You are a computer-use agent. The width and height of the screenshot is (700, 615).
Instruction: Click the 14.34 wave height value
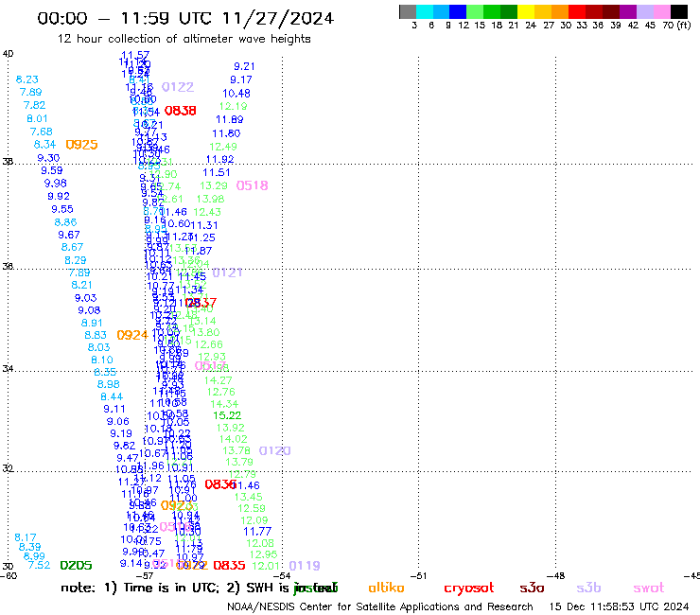pos(224,404)
